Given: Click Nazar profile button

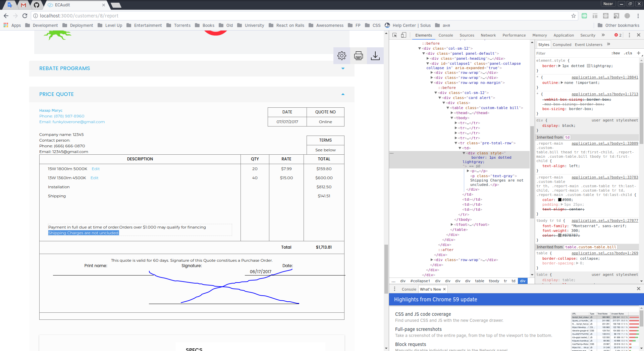Looking at the screenshot, I should click(608, 4).
